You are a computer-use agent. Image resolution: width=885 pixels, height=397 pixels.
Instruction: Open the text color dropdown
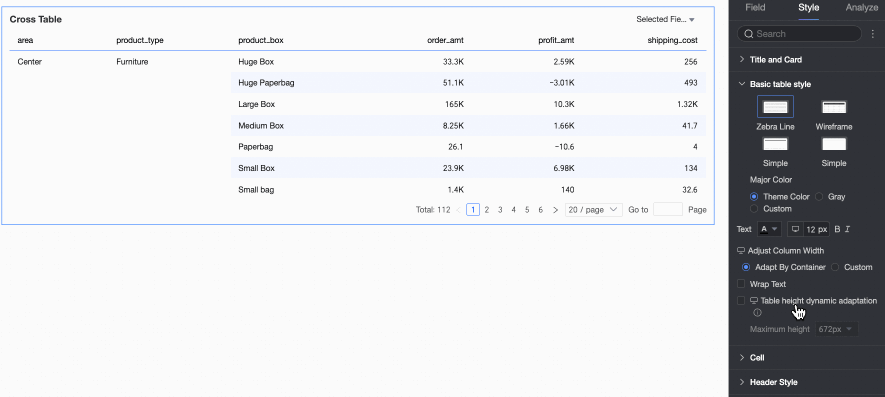(x=769, y=229)
